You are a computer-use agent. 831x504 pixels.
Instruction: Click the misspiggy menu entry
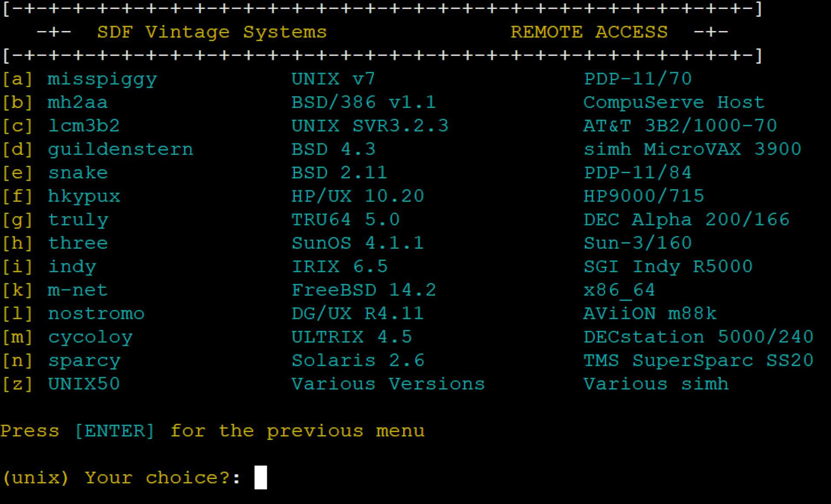(x=102, y=80)
